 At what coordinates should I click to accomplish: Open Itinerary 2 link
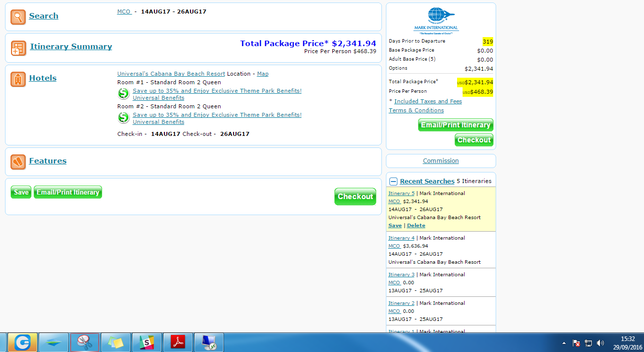click(401, 303)
